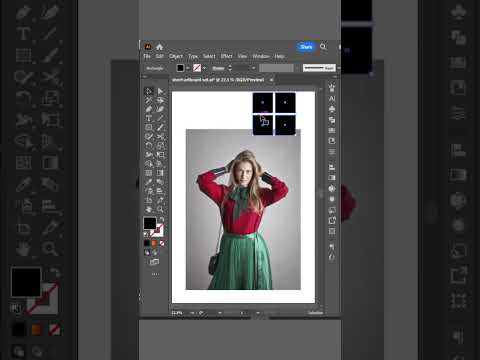This screenshot has width=480, height=360.
Task: Select the Line Segment tool
Action: [160, 118]
